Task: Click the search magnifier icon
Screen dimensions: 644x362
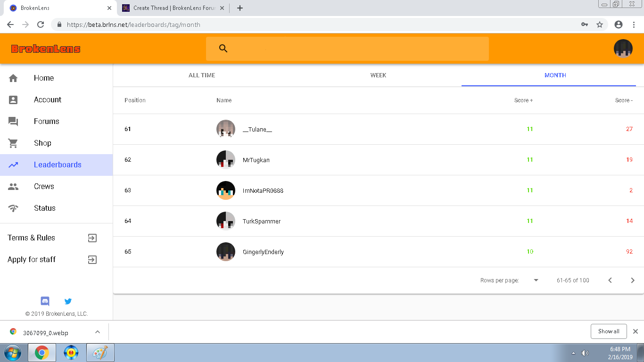Action: point(223,48)
